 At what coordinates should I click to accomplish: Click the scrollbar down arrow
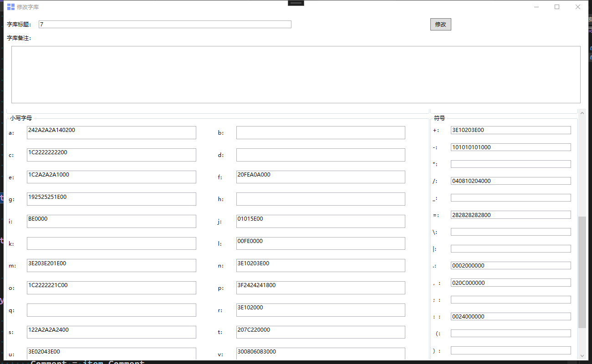coord(582,355)
